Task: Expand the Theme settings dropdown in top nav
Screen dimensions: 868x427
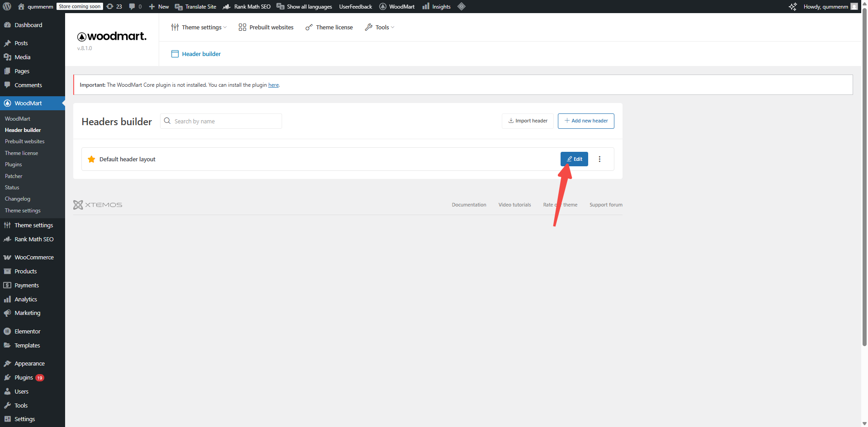Action: [199, 27]
